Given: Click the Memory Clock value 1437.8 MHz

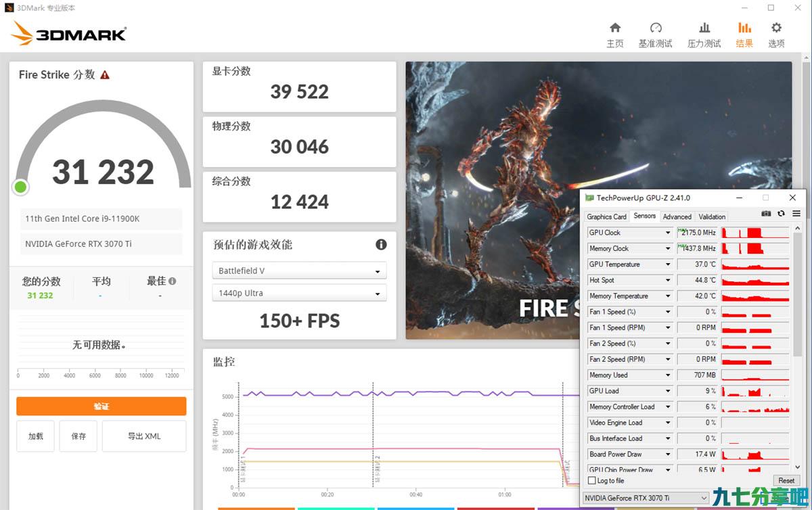Looking at the screenshot, I should click(697, 248).
